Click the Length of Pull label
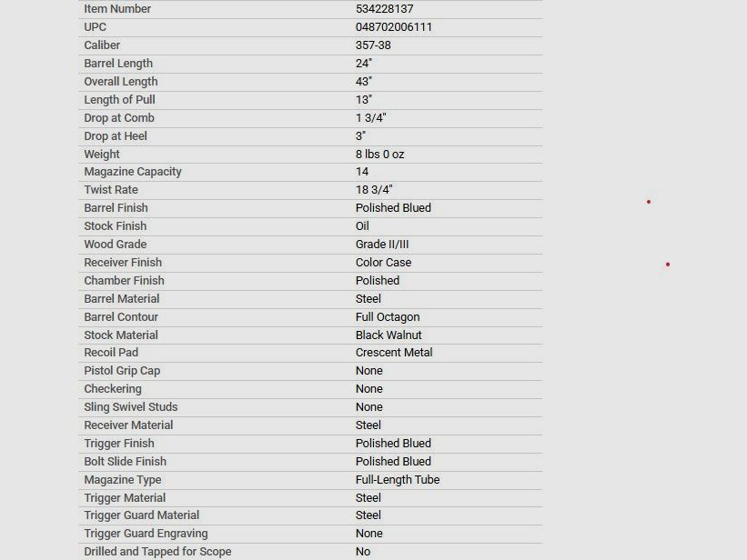The width and height of the screenshot is (747, 560). coord(119,100)
